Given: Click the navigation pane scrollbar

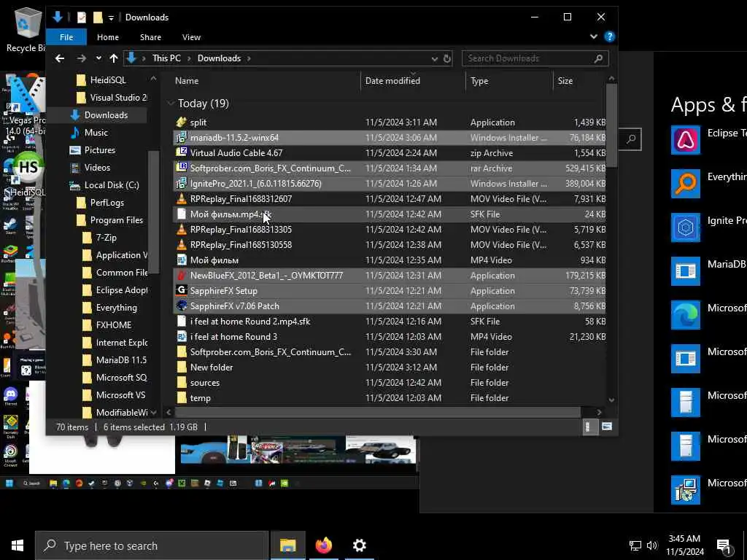Looking at the screenshot, I should [153, 212].
